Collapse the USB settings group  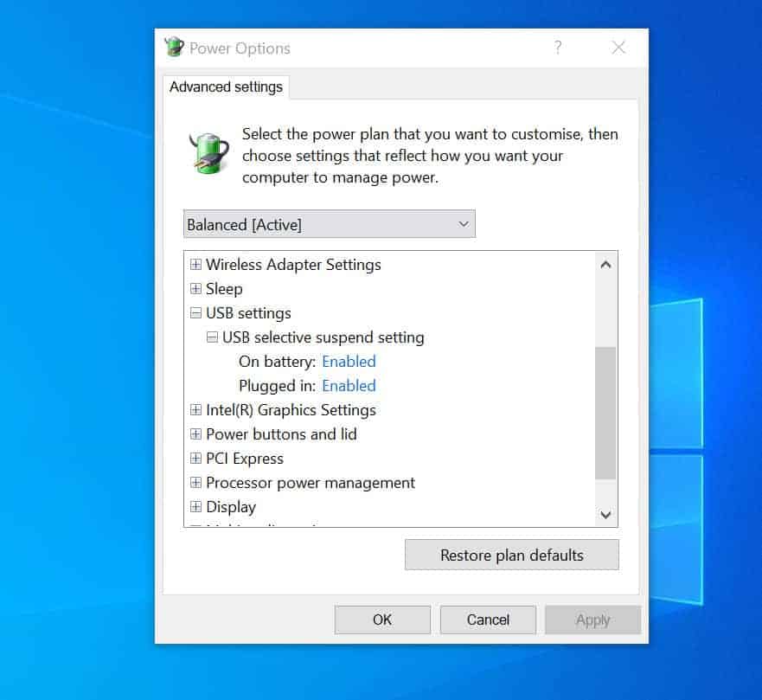[195, 313]
